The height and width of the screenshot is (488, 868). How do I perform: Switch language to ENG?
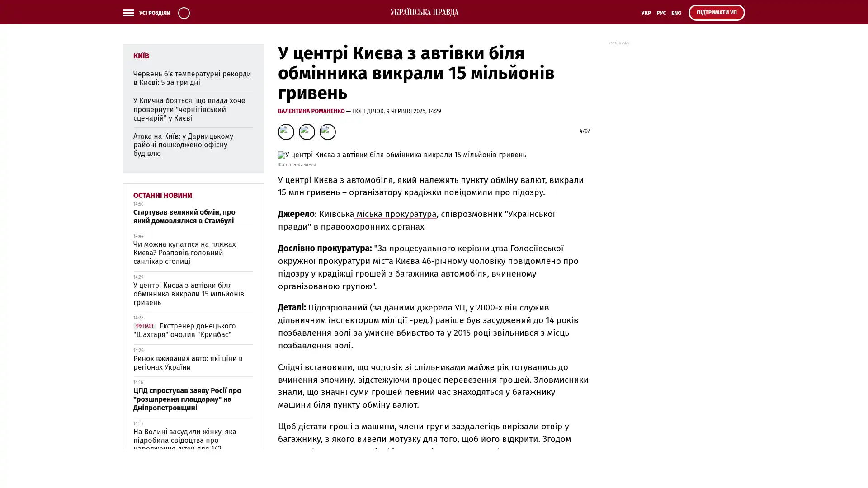pos(676,13)
